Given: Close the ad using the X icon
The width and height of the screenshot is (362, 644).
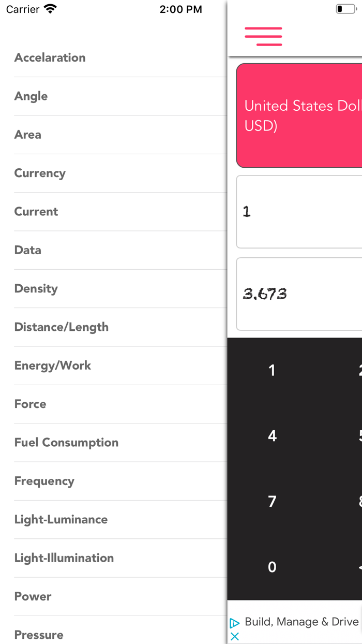Looking at the screenshot, I should [235, 637].
